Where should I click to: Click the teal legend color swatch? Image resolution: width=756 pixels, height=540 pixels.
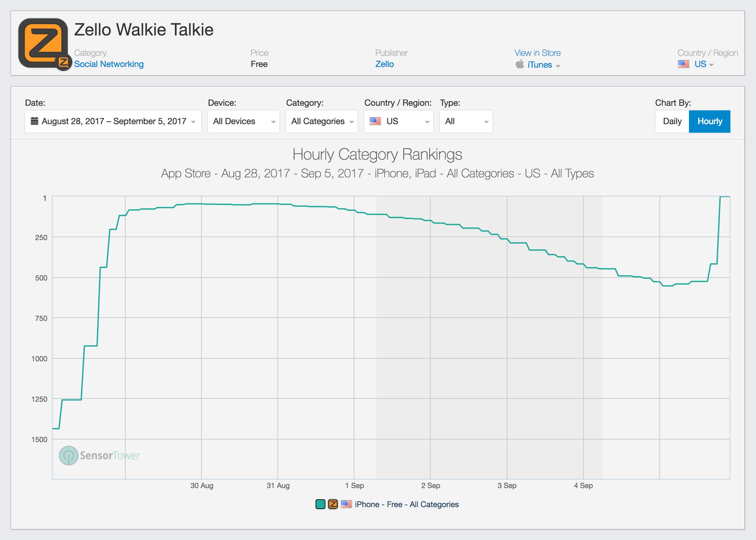tap(320, 504)
